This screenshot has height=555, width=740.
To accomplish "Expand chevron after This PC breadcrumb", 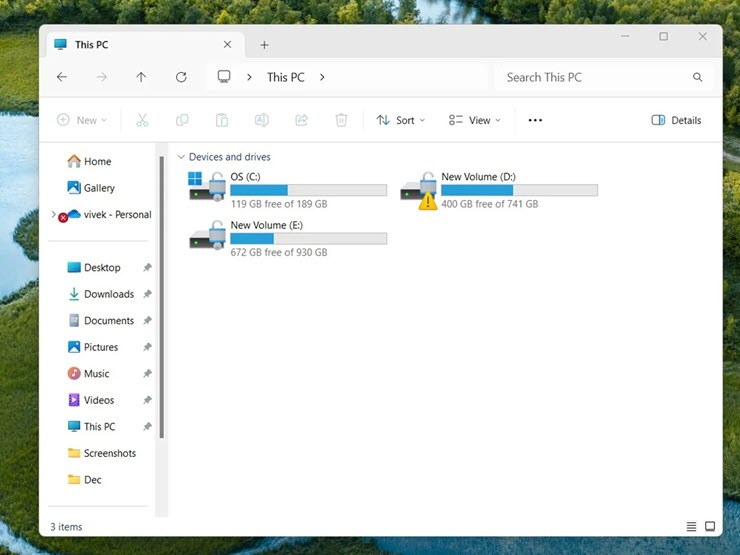I will [x=322, y=77].
